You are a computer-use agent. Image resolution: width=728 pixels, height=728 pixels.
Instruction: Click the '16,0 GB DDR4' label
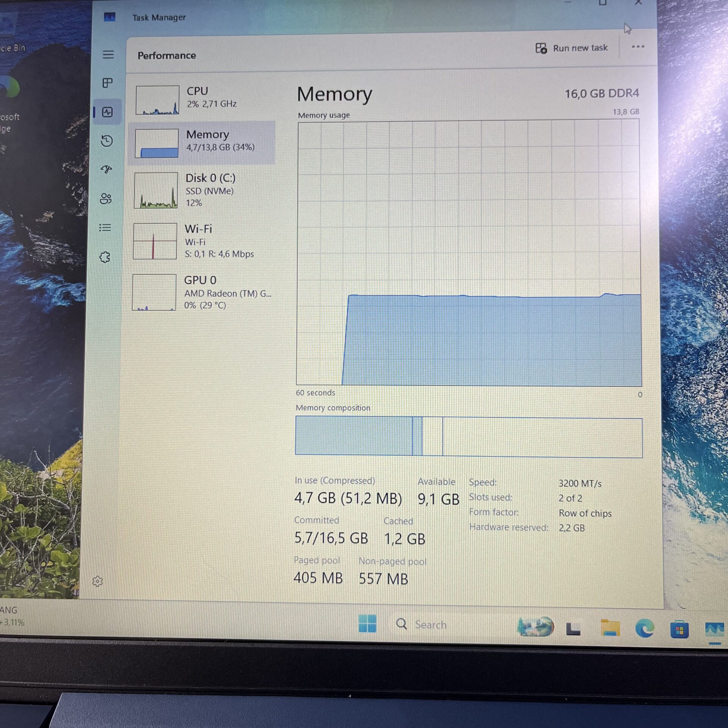602,93
